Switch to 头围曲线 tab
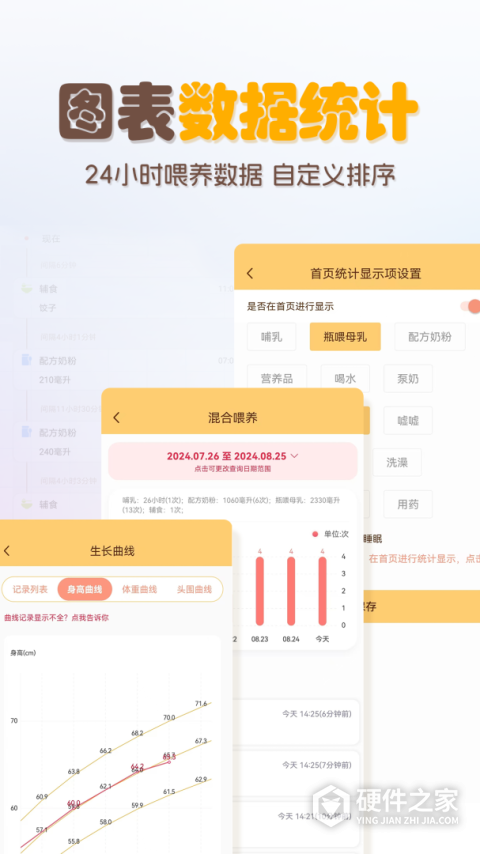The height and width of the screenshot is (854, 480). click(x=194, y=589)
